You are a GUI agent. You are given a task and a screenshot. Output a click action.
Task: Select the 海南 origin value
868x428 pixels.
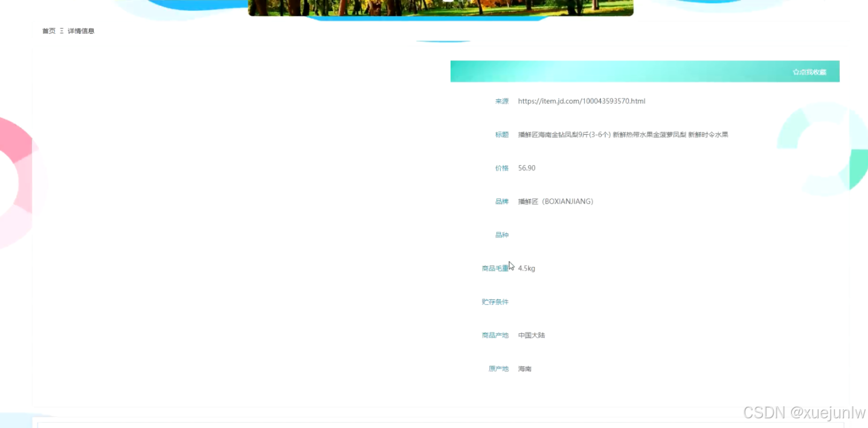click(525, 369)
